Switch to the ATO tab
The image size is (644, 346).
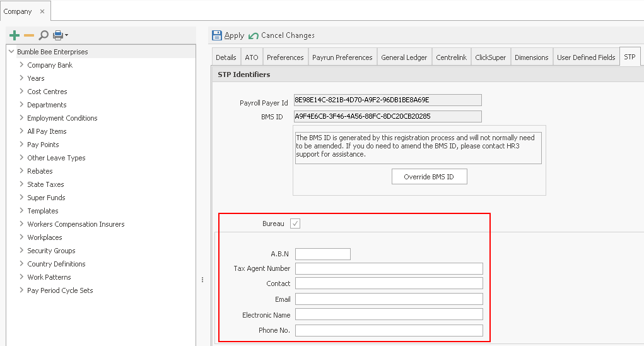(x=251, y=57)
